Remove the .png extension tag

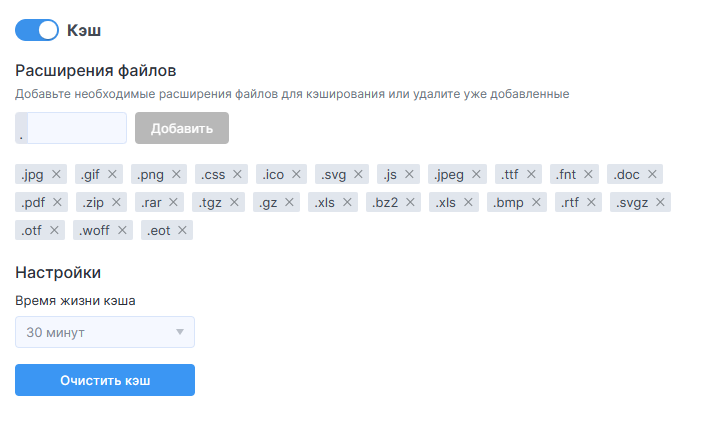tap(172, 174)
